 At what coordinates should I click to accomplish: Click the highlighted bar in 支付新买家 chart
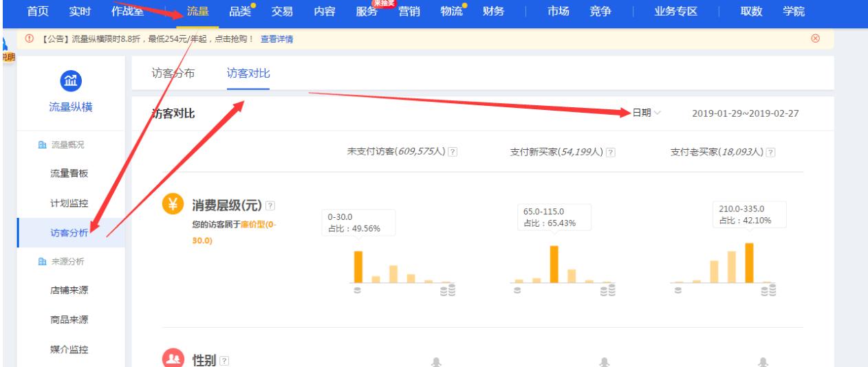click(x=554, y=265)
